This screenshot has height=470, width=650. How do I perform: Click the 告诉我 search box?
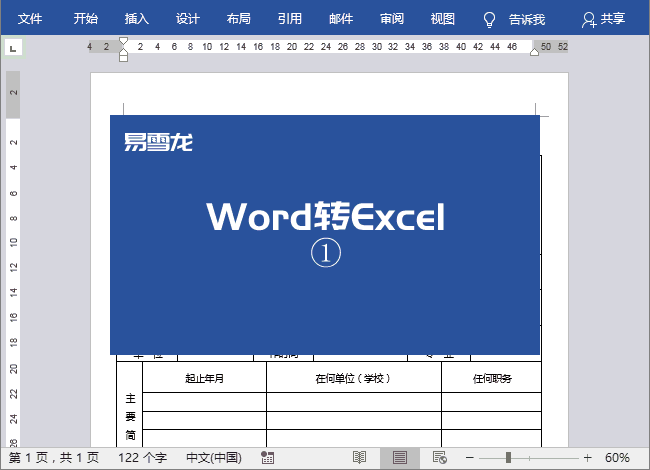(527, 19)
